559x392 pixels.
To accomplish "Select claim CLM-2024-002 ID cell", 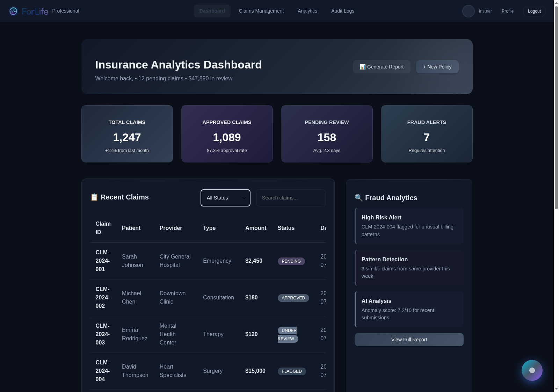I will [103, 298].
